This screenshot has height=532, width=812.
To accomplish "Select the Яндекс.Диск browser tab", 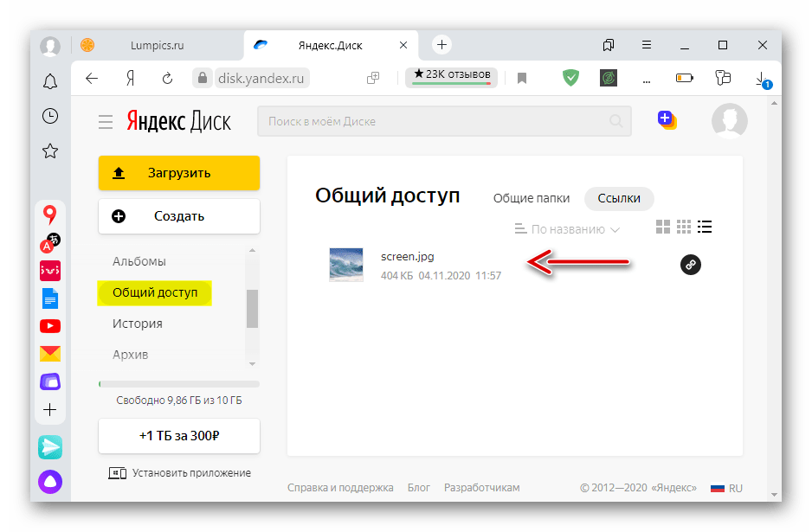I will click(x=331, y=45).
